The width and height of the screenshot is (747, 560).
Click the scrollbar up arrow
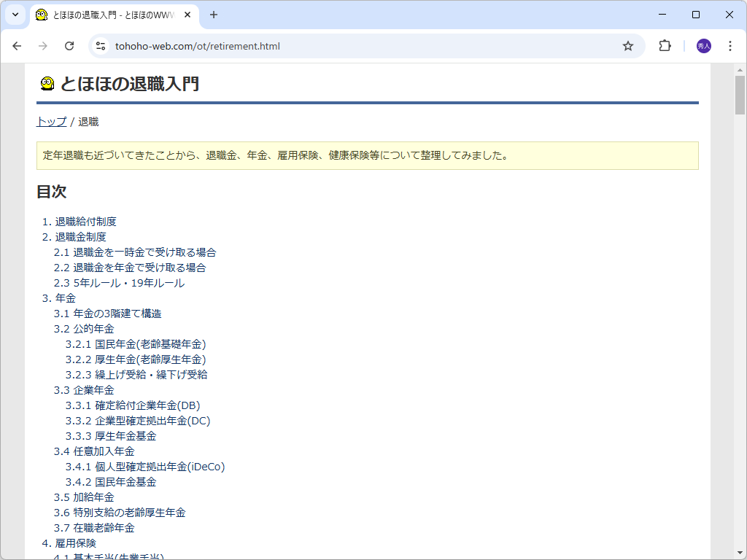click(740, 70)
